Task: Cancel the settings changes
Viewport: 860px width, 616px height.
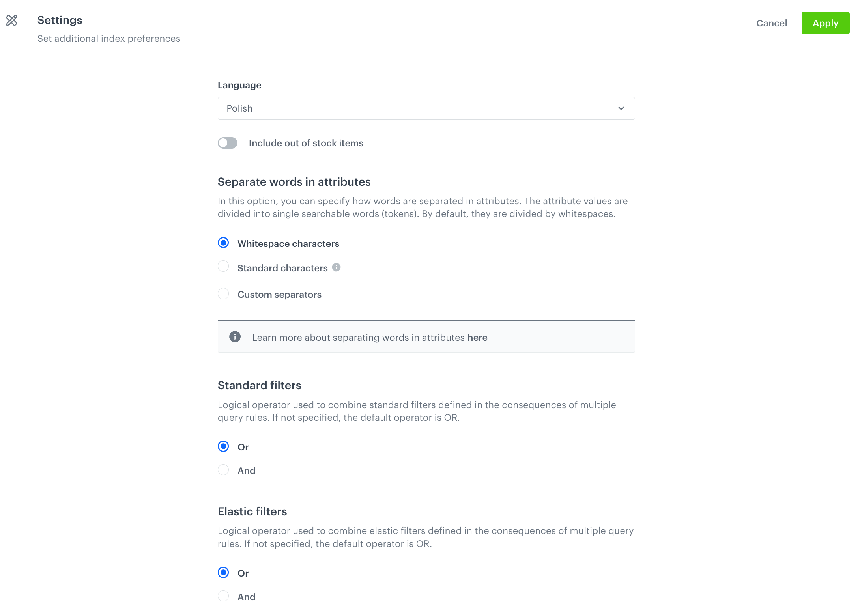Action: [x=771, y=23]
